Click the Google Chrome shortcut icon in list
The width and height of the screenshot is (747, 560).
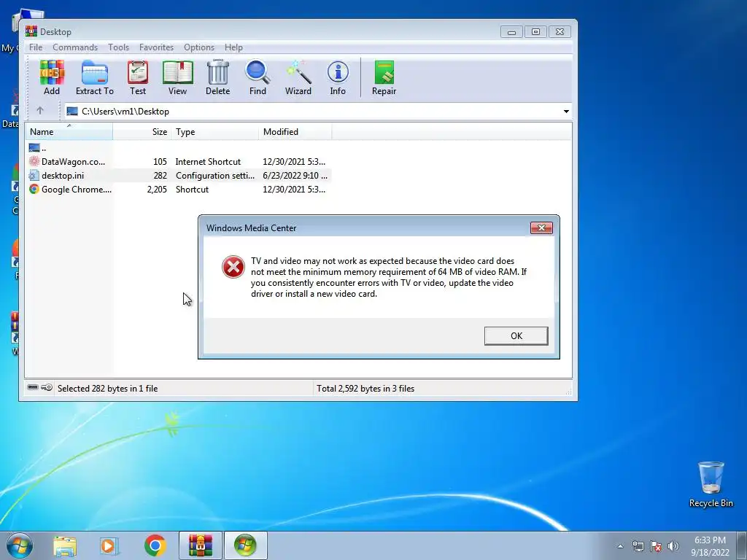click(34, 189)
